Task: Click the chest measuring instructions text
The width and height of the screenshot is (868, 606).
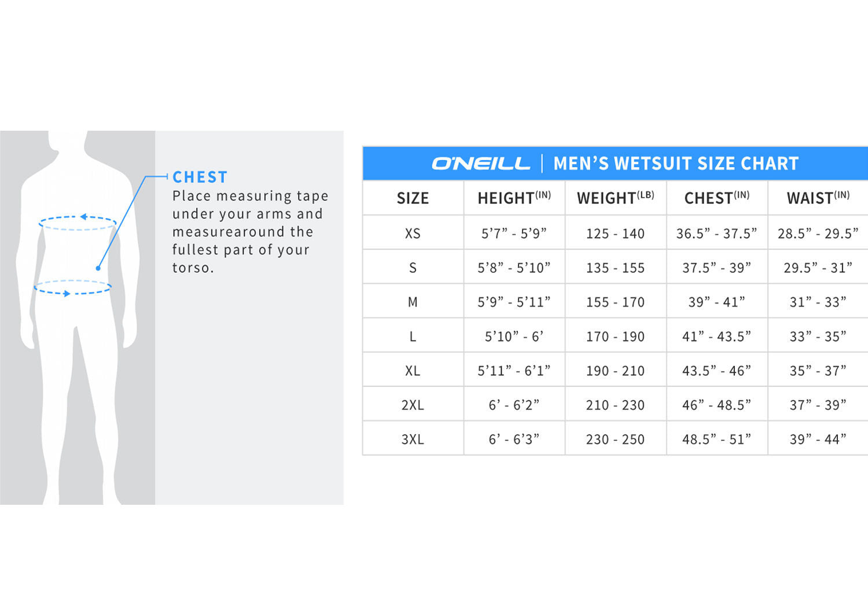Action: pos(251,231)
